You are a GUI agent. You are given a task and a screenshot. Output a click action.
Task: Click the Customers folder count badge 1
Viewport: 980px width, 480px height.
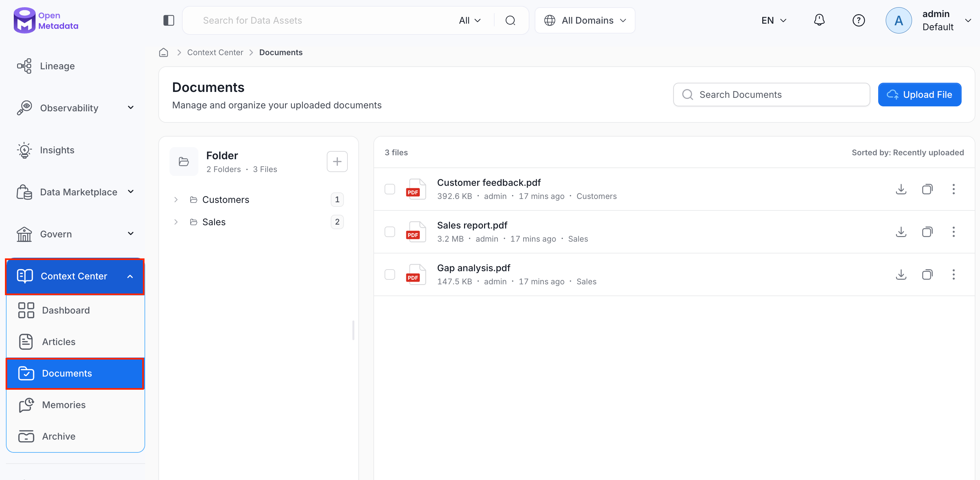point(337,200)
